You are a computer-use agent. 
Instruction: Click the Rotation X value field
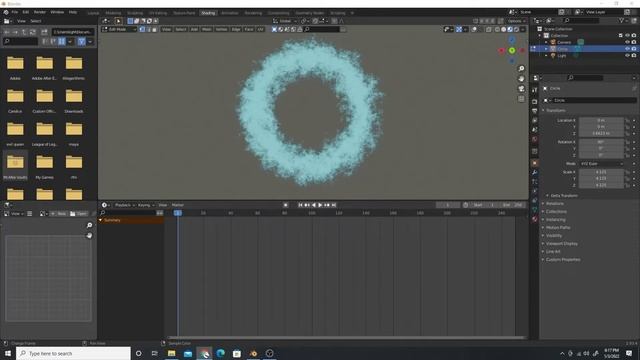pyautogui.click(x=601, y=142)
